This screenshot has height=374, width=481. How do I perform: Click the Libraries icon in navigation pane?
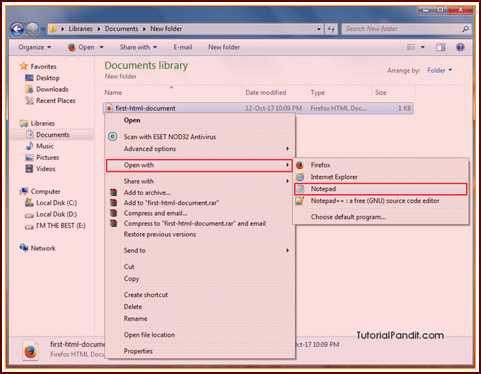click(x=24, y=123)
